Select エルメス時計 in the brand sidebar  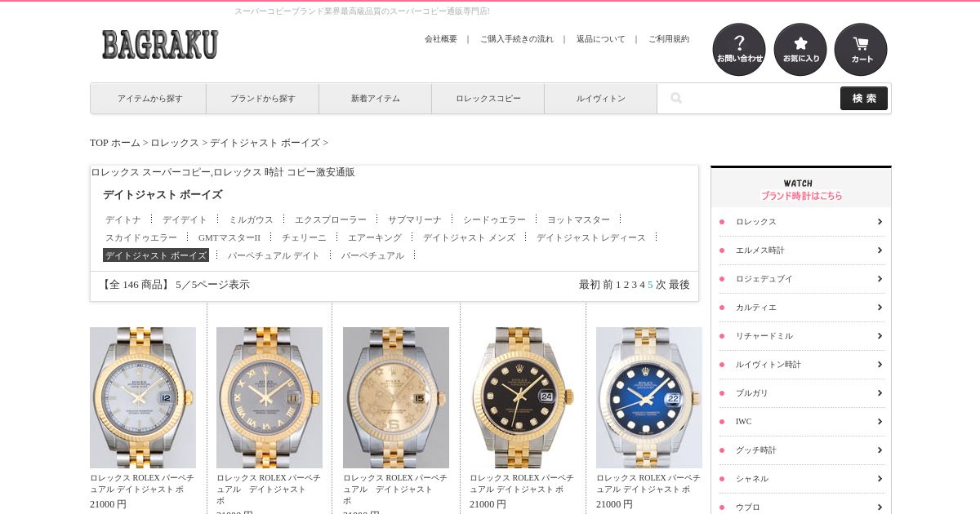pos(760,250)
